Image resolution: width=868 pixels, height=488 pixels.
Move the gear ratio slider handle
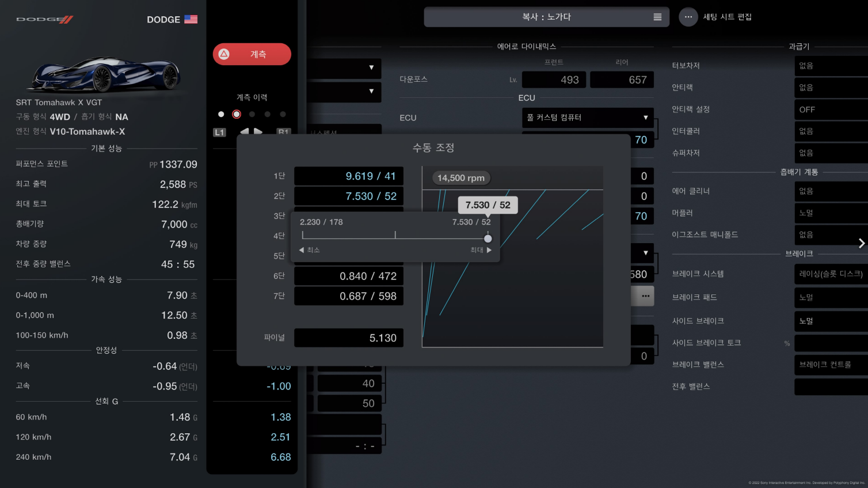[x=488, y=239]
